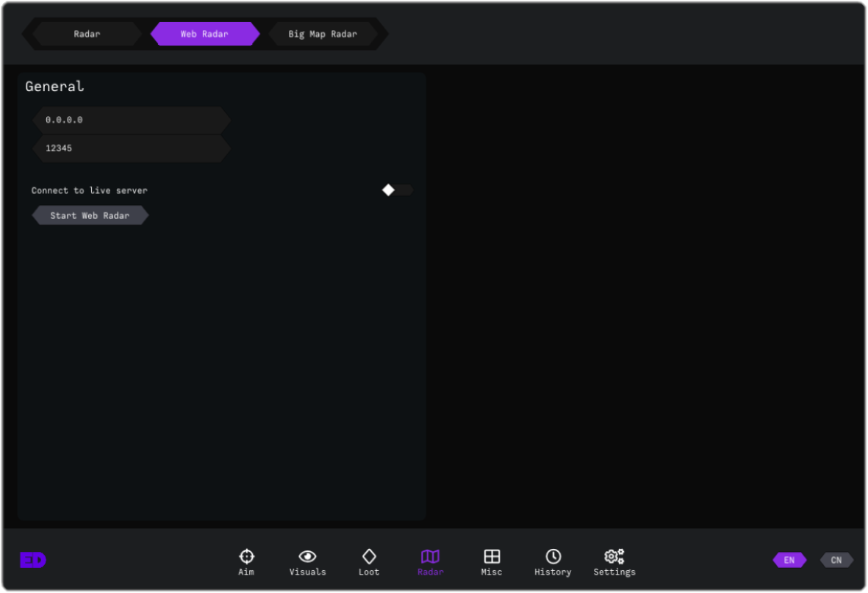Enable the Connect to live server toggle
The width and height of the screenshot is (868, 593).
pos(397,190)
